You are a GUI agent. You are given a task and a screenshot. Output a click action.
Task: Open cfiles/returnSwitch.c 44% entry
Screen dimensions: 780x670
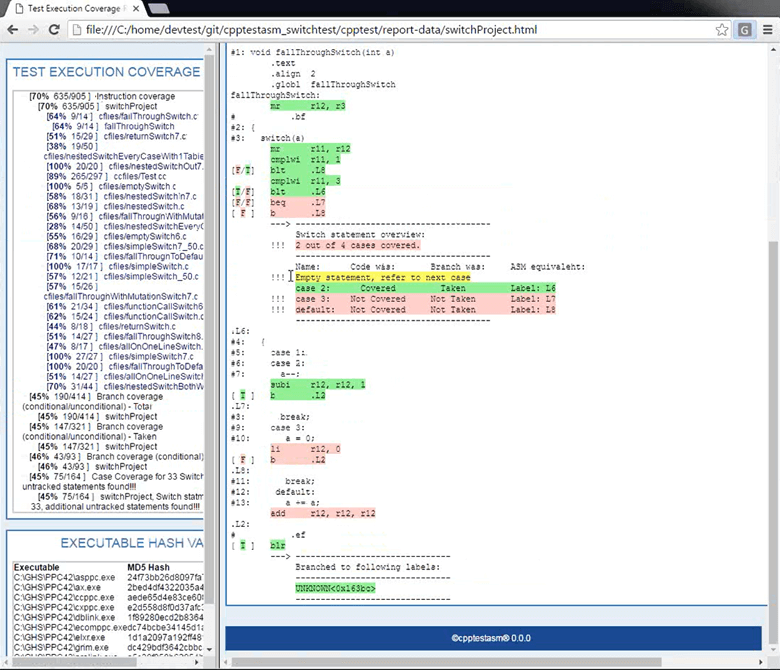click(x=111, y=327)
